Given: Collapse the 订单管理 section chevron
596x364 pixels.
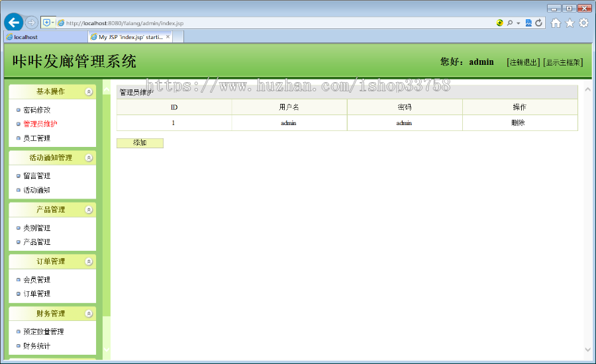Looking at the screenshot, I should pyautogui.click(x=89, y=261).
